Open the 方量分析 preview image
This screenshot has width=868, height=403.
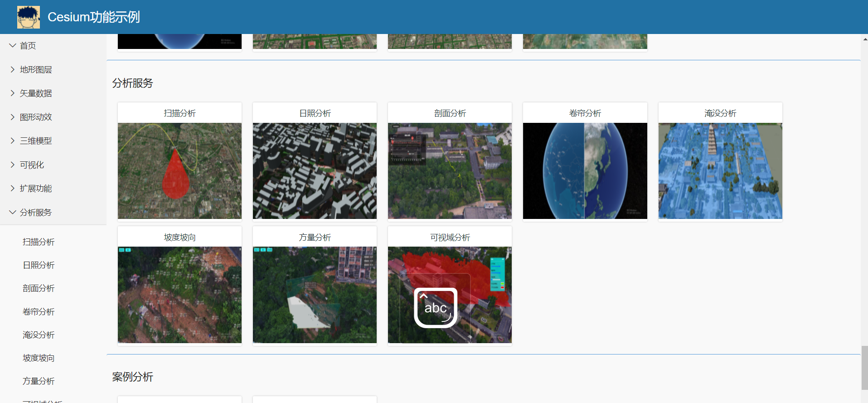[315, 295]
